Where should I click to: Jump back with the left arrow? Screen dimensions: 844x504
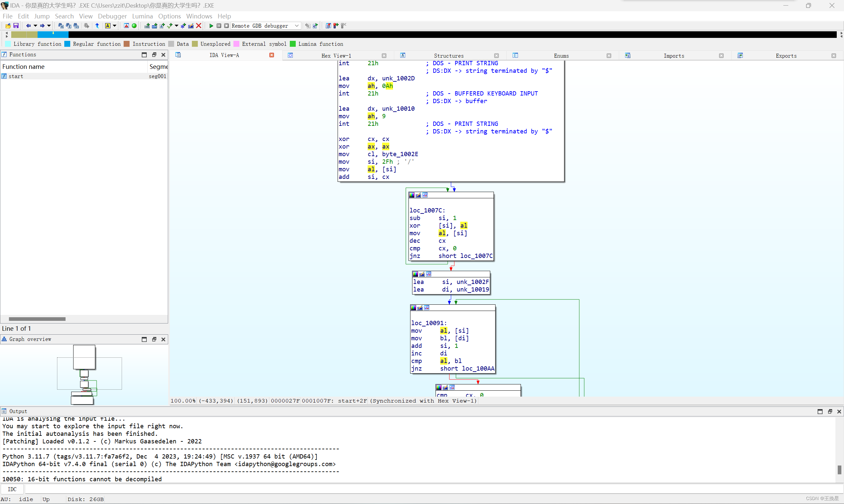pyautogui.click(x=29, y=26)
